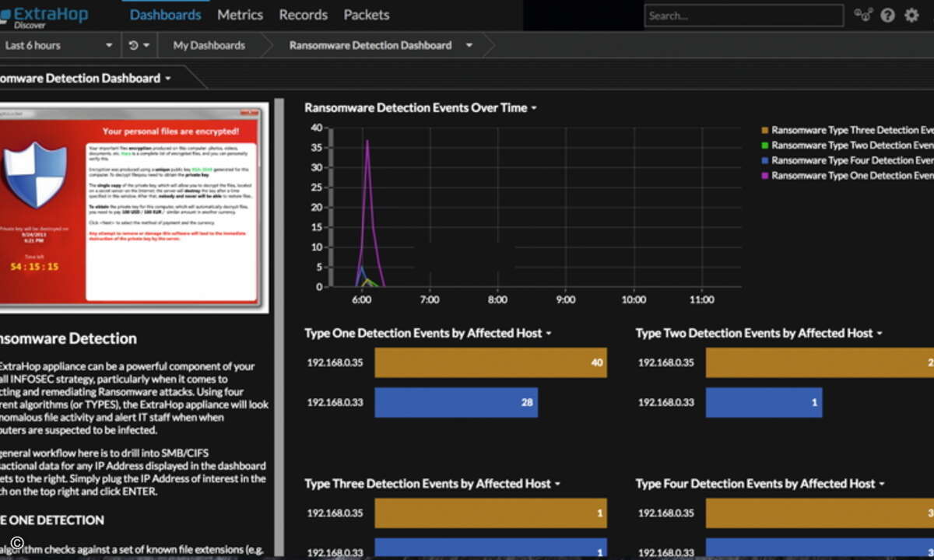The width and height of the screenshot is (934, 560).
Task: Open Type Four Detection Events by Affected Host menu
Action: point(882,484)
